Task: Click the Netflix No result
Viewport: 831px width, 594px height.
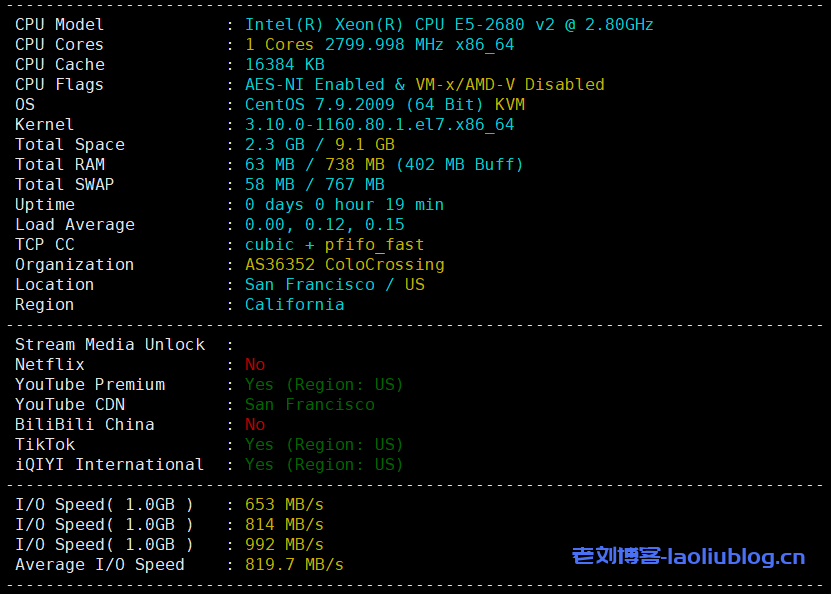Action: (255, 364)
